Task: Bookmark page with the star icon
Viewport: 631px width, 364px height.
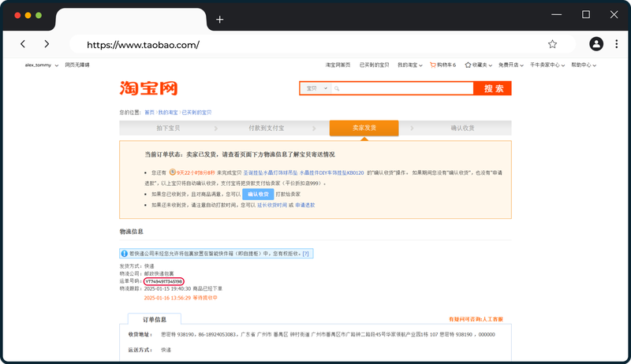Action: 552,44
